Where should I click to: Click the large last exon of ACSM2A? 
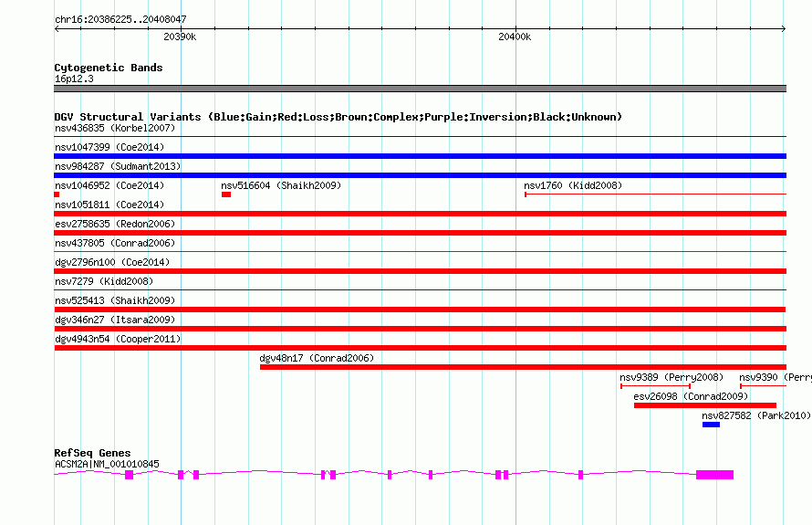(x=714, y=475)
